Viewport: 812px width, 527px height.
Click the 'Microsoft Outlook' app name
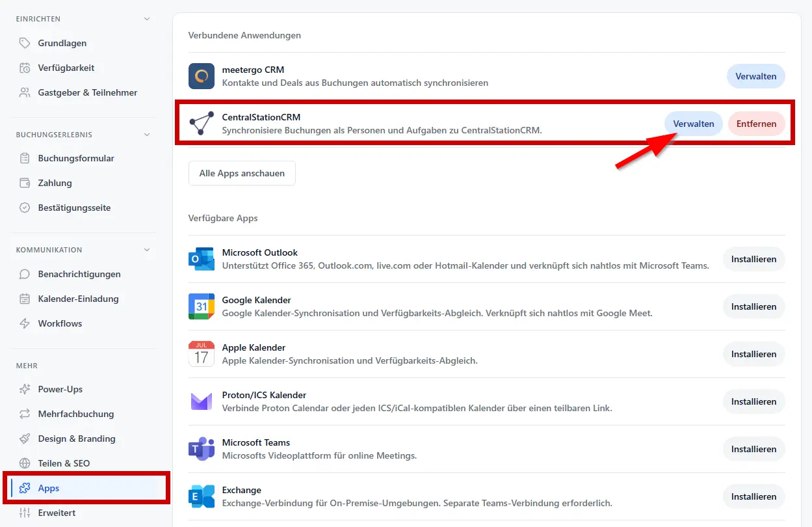coord(260,252)
